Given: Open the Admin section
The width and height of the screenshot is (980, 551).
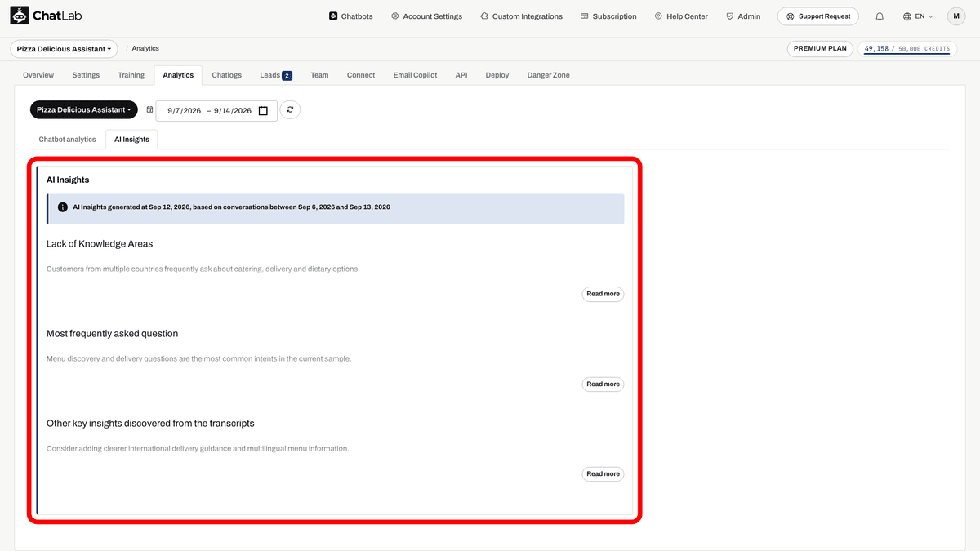Looking at the screenshot, I should pos(743,16).
